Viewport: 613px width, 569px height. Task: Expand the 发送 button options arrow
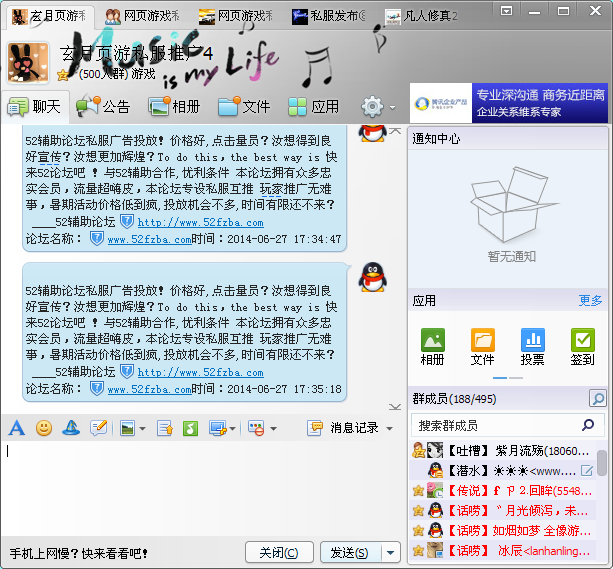coord(391,552)
